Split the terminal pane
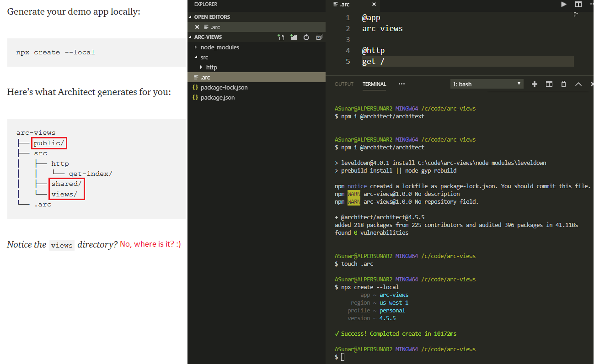The image size is (594, 364). coord(549,84)
